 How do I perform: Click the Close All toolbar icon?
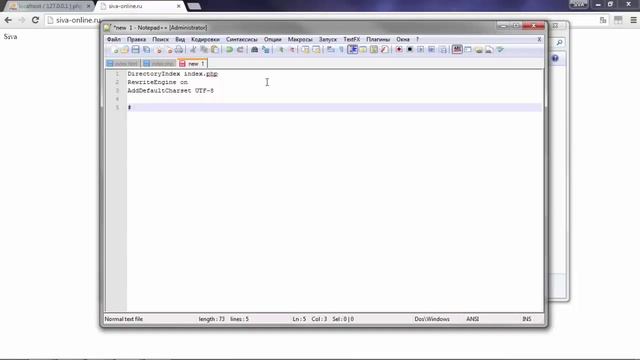coord(169,50)
